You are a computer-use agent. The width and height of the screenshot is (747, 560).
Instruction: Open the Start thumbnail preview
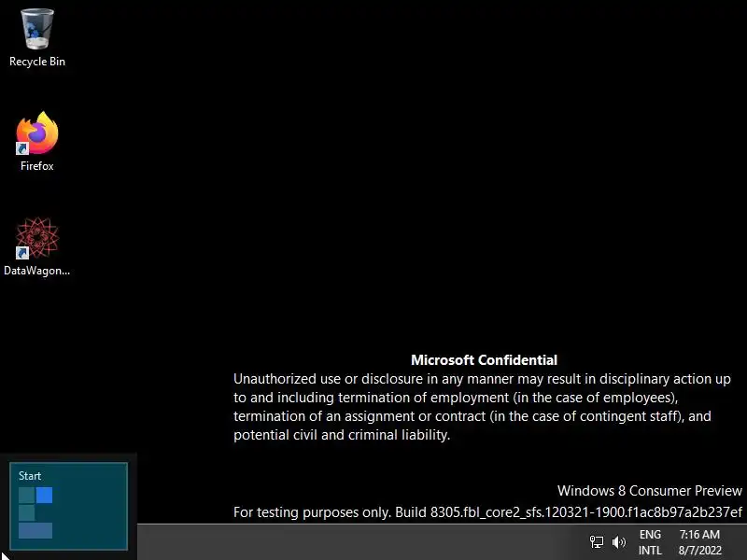click(x=68, y=506)
